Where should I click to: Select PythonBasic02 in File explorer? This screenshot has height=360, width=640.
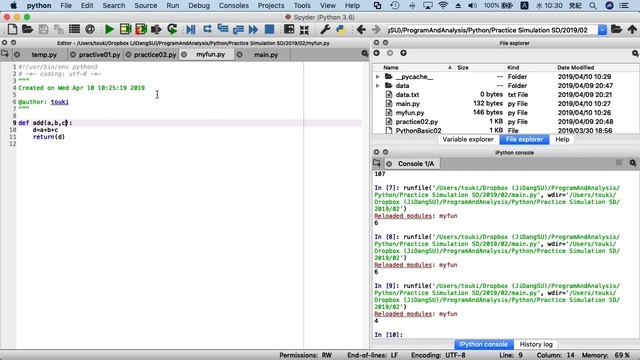418,131
